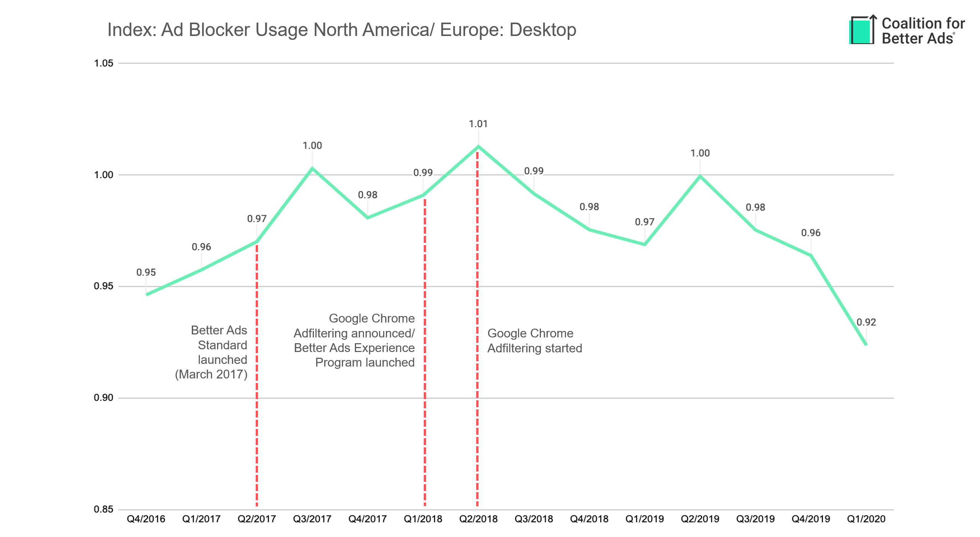The width and height of the screenshot is (980, 537).
Task: Click the 0.92 data label at Q1/2020
Action: 866,322
